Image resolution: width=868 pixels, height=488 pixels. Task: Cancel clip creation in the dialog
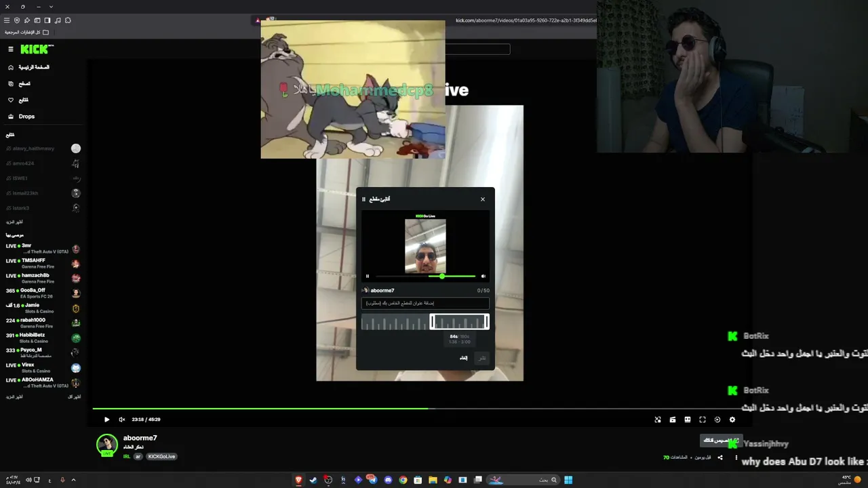pyautogui.click(x=464, y=358)
